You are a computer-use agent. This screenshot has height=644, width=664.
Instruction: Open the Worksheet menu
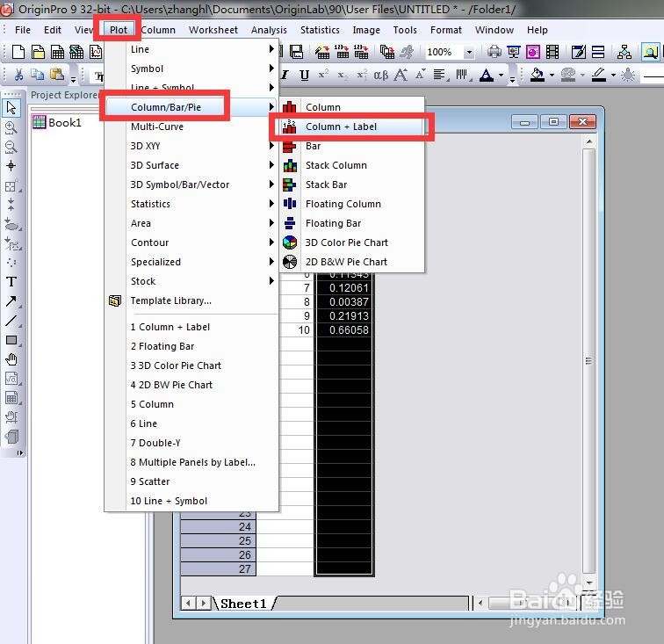(213, 30)
